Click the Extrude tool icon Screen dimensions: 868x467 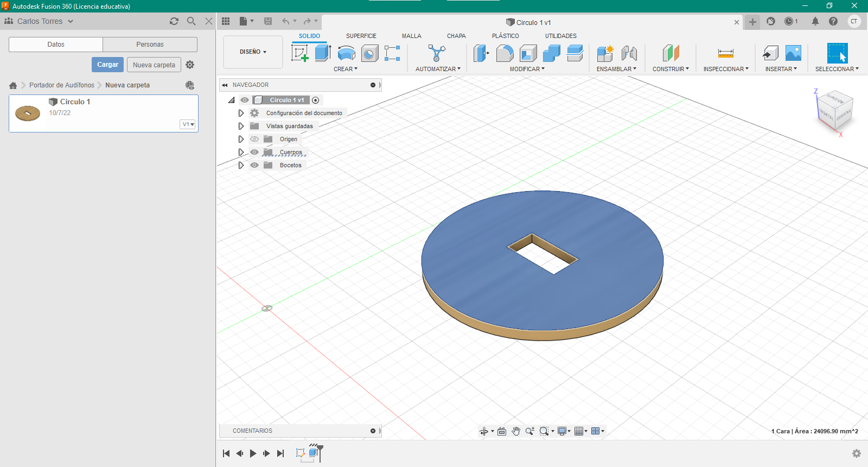323,53
